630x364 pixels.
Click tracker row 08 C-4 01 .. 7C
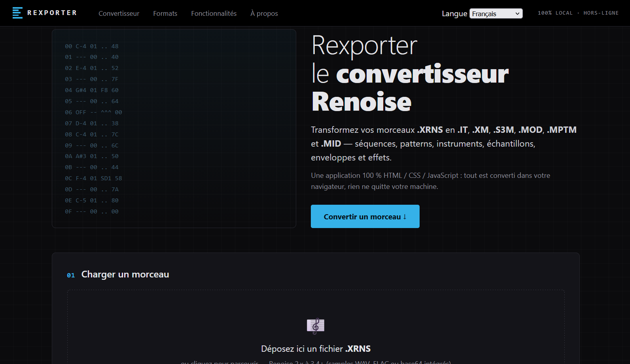tap(92, 134)
